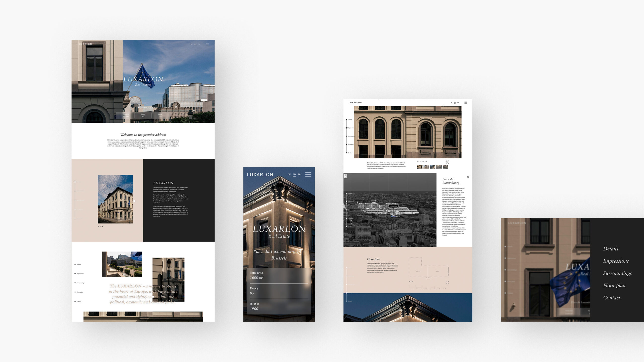Open the hamburger menu on the desktop homepage
644x362 pixels.
(207, 44)
